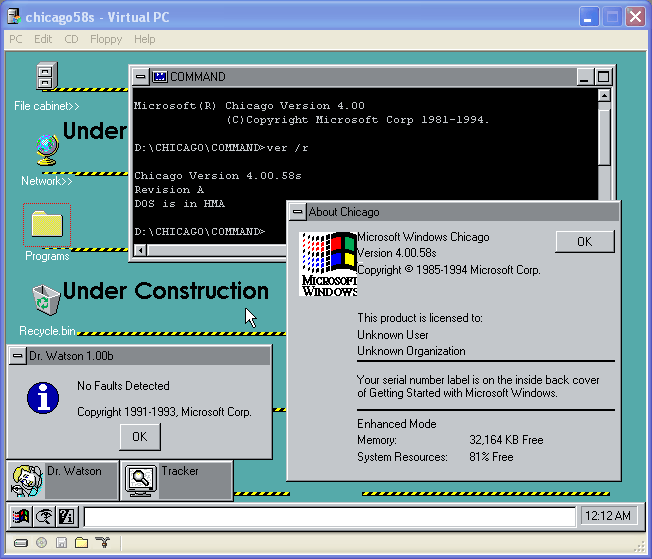Click the Microsoft Windows logo in About Chicago
The height and width of the screenshot is (559, 652).
tap(328, 264)
